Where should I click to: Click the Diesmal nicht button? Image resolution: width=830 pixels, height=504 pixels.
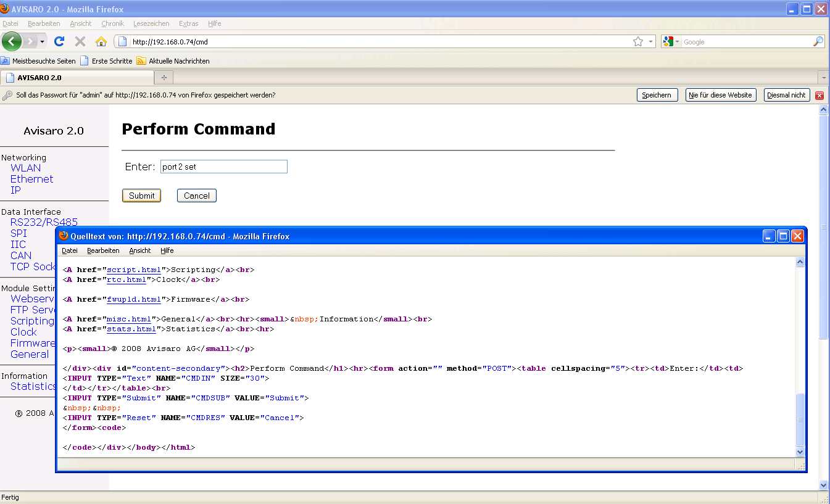coord(787,95)
